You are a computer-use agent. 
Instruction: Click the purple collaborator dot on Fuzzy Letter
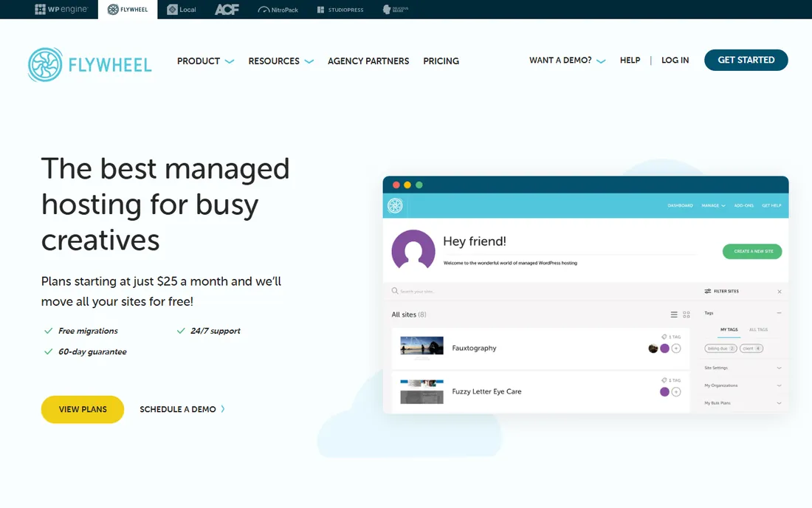pyautogui.click(x=665, y=392)
